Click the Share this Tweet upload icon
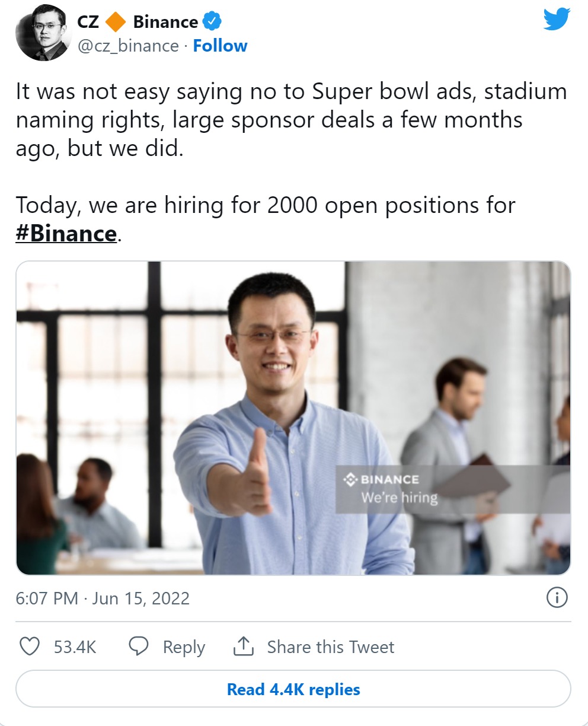This screenshot has height=726, width=588. (243, 647)
